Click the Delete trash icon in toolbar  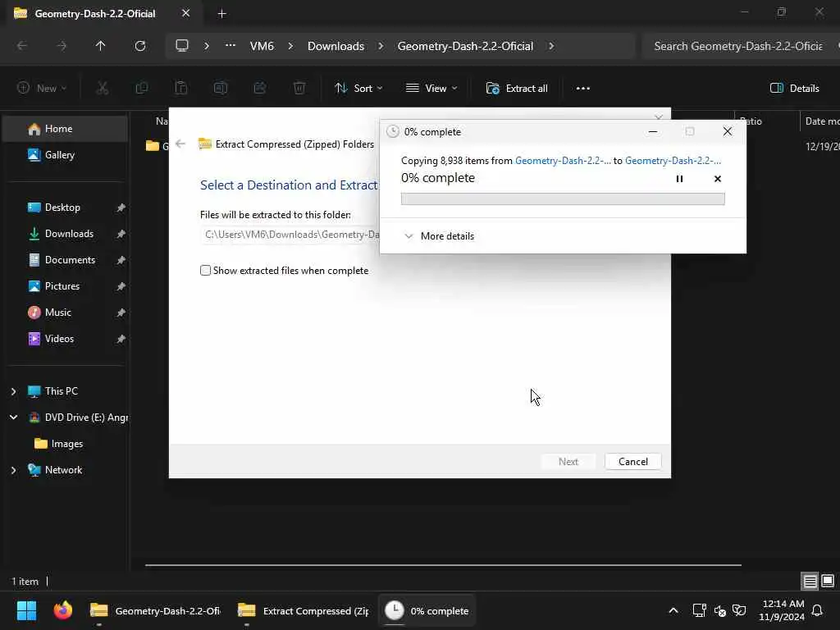(299, 89)
